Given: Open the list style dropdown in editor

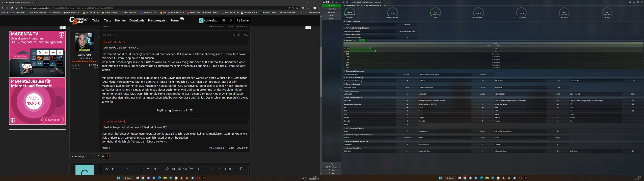Looking at the screenshot, I should coord(142,169).
